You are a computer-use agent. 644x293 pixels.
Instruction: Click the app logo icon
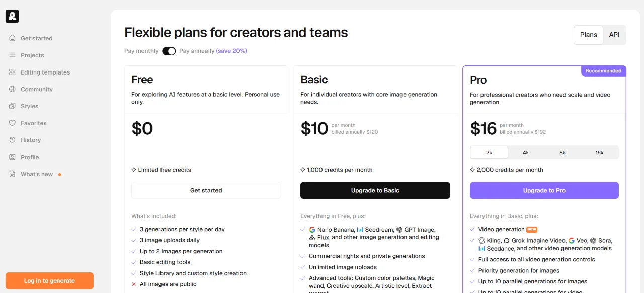(x=12, y=16)
